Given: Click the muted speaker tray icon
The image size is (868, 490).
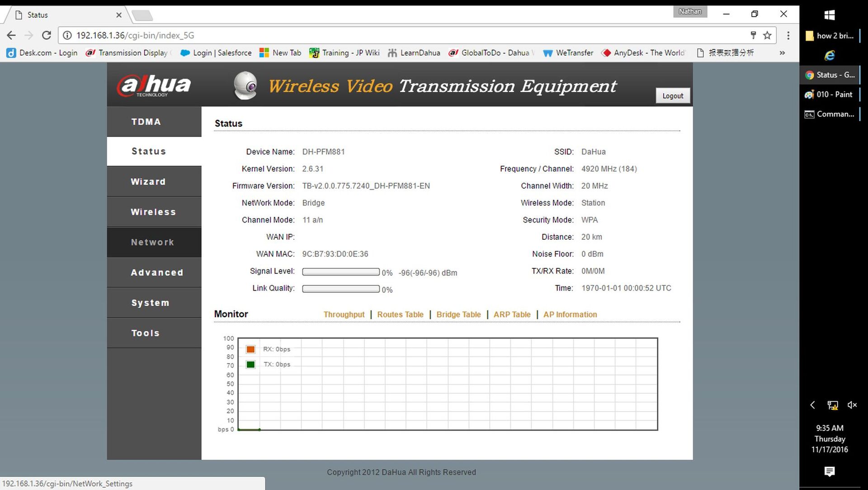Looking at the screenshot, I should [x=852, y=405].
